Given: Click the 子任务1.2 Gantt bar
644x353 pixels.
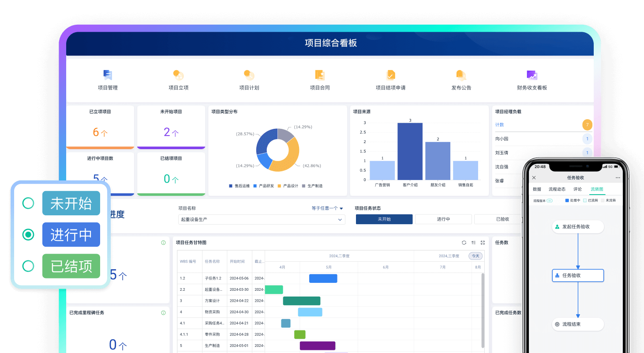Looking at the screenshot, I should coord(323,278).
